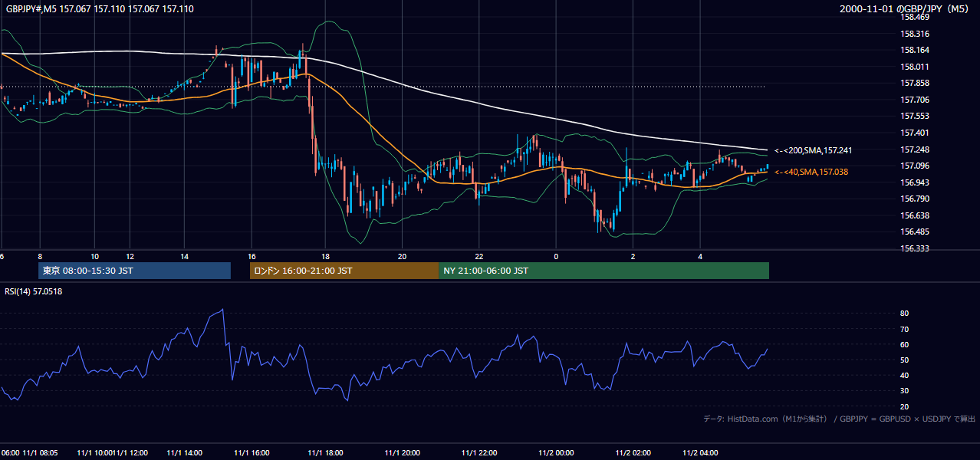The width and height of the screenshot is (980, 460).
Task: Click RSI scale level 80
Action: 904,314
